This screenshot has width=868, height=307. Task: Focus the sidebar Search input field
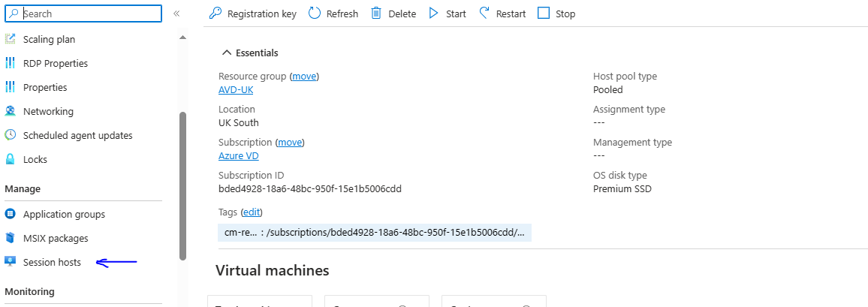90,14
